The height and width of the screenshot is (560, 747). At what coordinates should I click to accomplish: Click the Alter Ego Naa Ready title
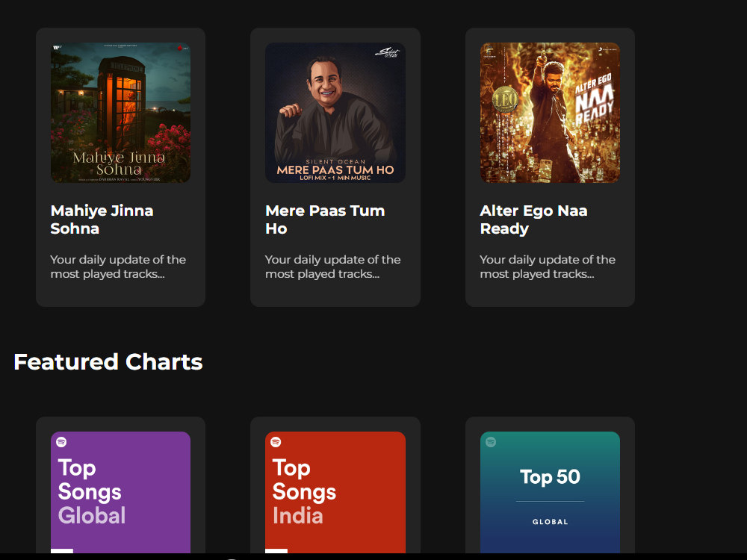[x=533, y=220]
